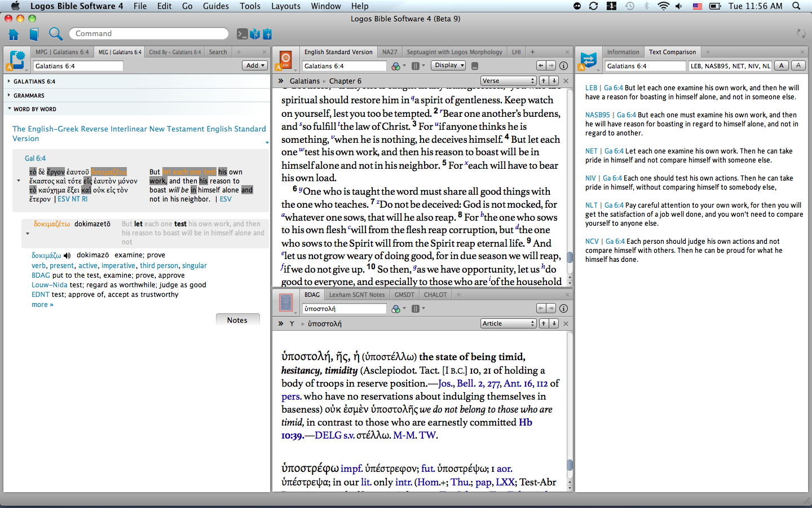Click the ESV passage reference field
Viewport: 812px width, 508px height.
coord(345,66)
